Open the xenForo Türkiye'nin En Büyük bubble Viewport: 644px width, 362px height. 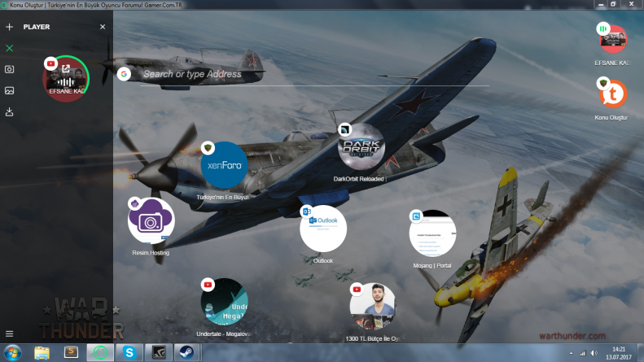pos(224,165)
